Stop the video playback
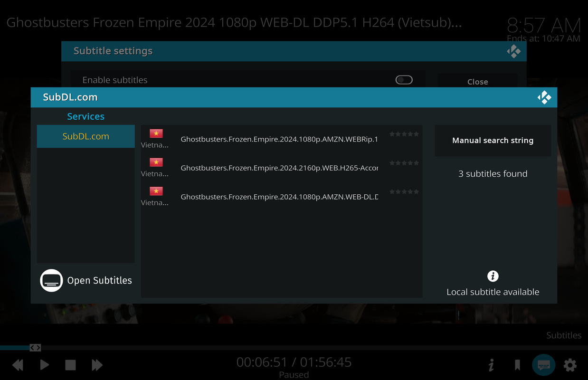Screen dimensions: 588x380 70,365
